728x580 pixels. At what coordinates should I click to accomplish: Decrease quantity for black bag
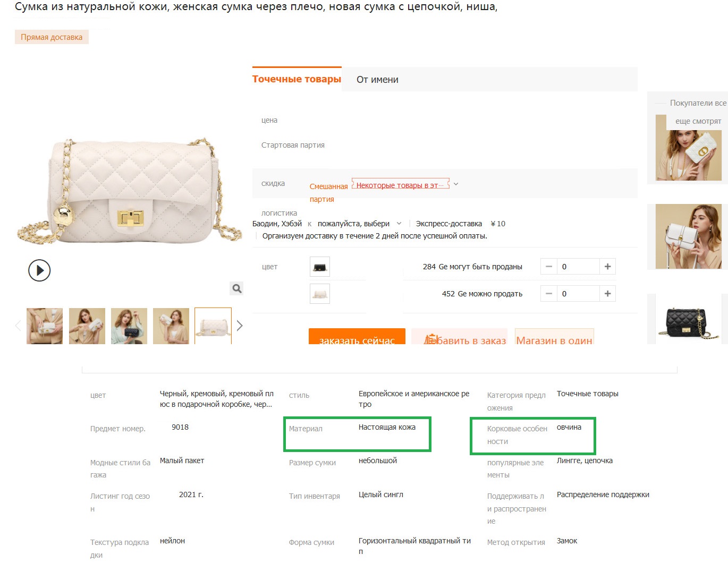coord(549,267)
